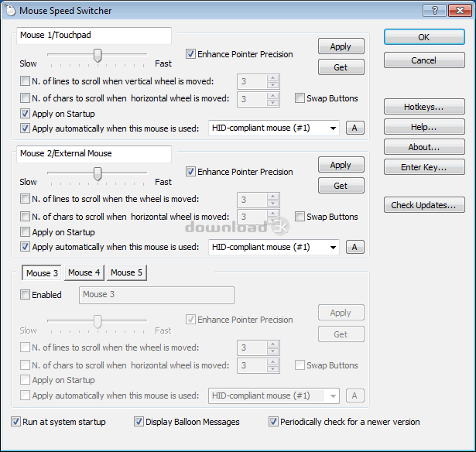This screenshot has height=452, width=476.
Task: Click Get button for Mouse 2/External Mouse
Action: [x=341, y=186]
